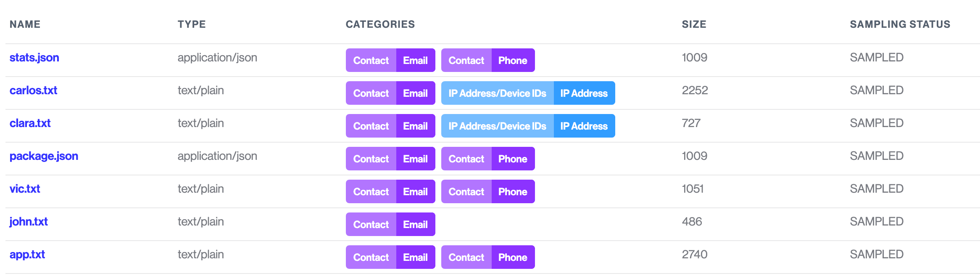Sort by the TYPE column header
The image size is (980, 276).
(x=192, y=24)
